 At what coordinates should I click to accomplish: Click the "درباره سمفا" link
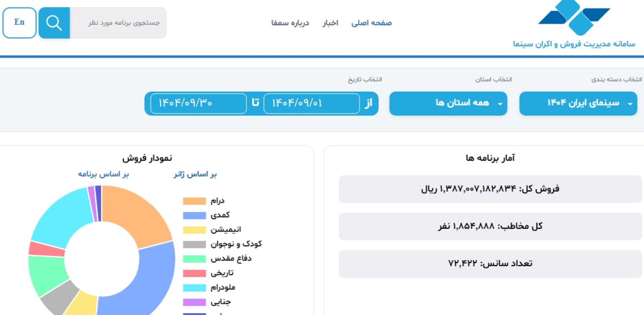(290, 23)
